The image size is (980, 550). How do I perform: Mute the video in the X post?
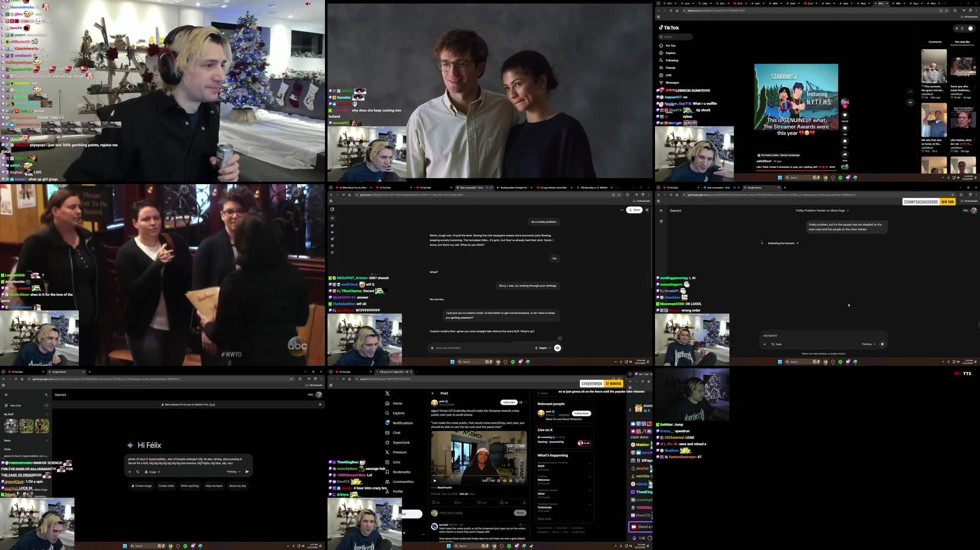click(x=505, y=481)
